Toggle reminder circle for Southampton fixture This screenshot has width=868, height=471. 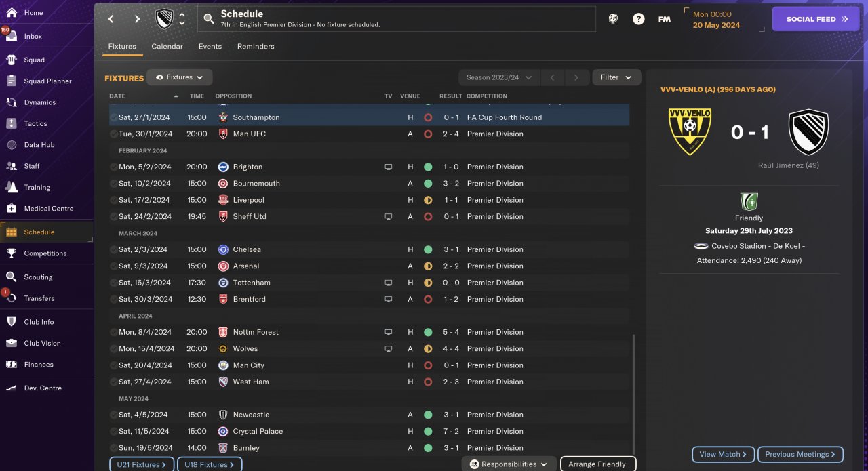pyautogui.click(x=113, y=117)
